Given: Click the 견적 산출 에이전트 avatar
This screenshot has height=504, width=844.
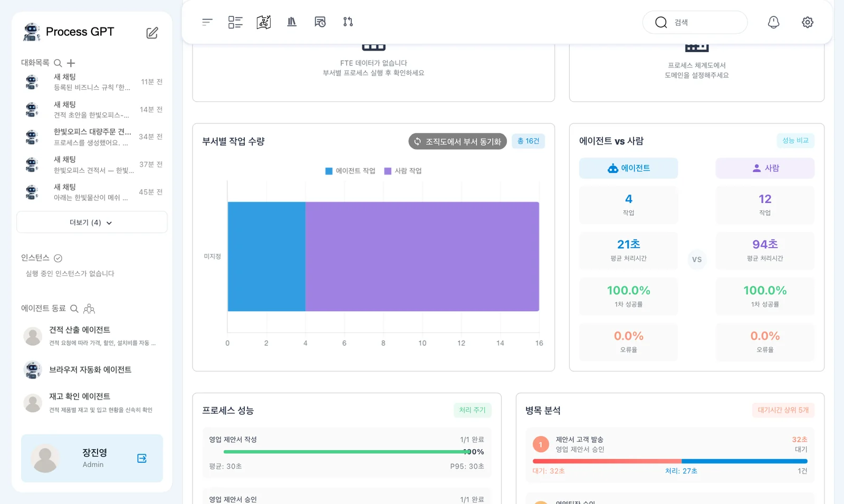Looking at the screenshot, I should coord(33,336).
